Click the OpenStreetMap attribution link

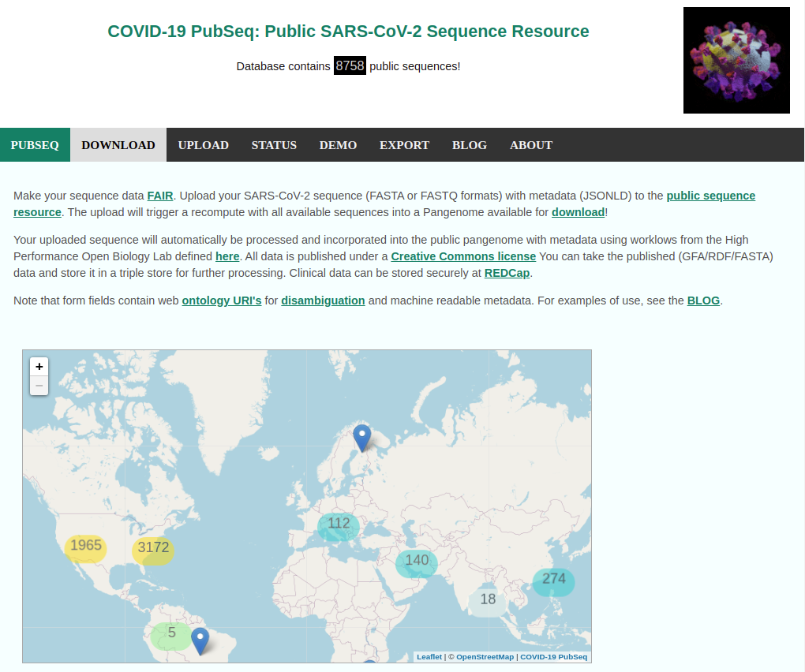[x=485, y=657]
